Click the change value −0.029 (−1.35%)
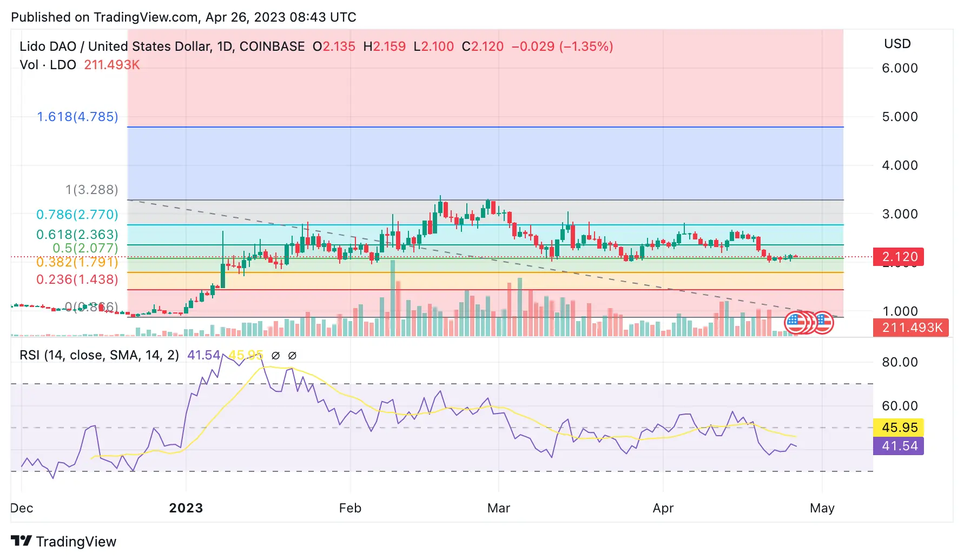The height and width of the screenshot is (560, 964). (x=562, y=46)
